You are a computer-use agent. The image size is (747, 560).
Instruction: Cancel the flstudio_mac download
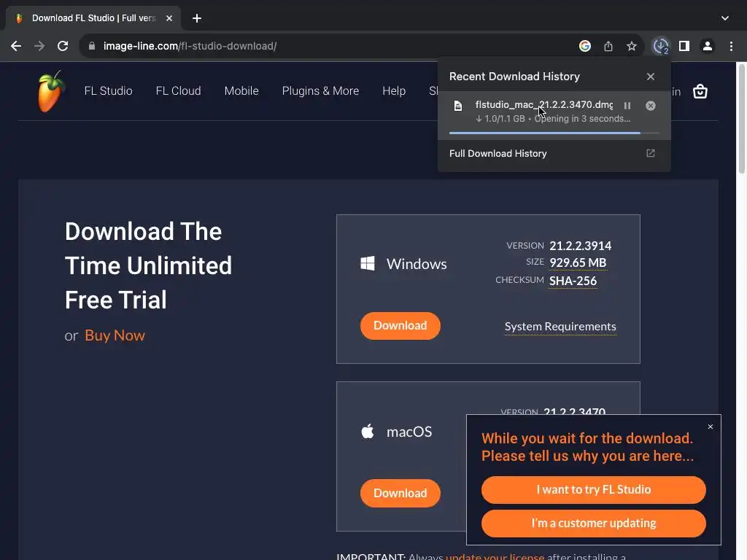pos(651,106)
